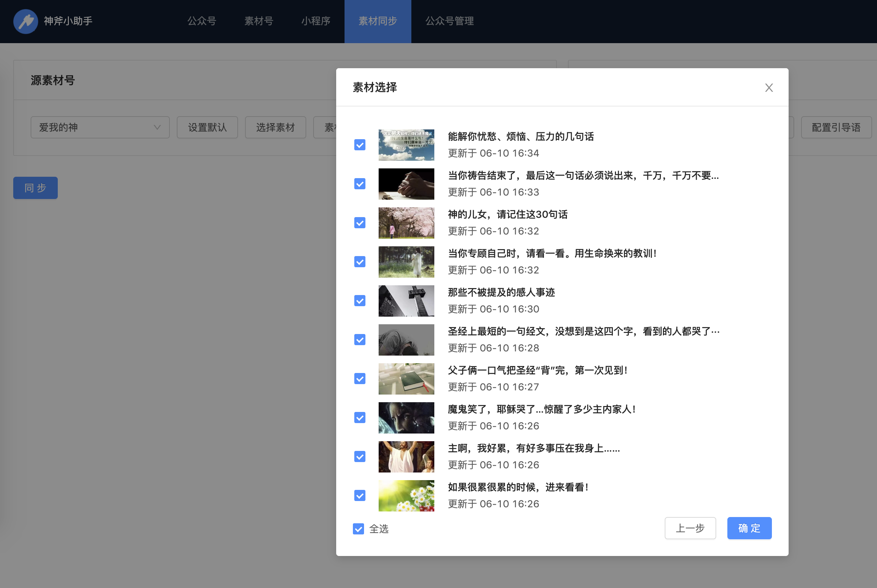Screen dimensions: 877x588
Task: Click the 配置引导语 button
Action: coord(836,127)
